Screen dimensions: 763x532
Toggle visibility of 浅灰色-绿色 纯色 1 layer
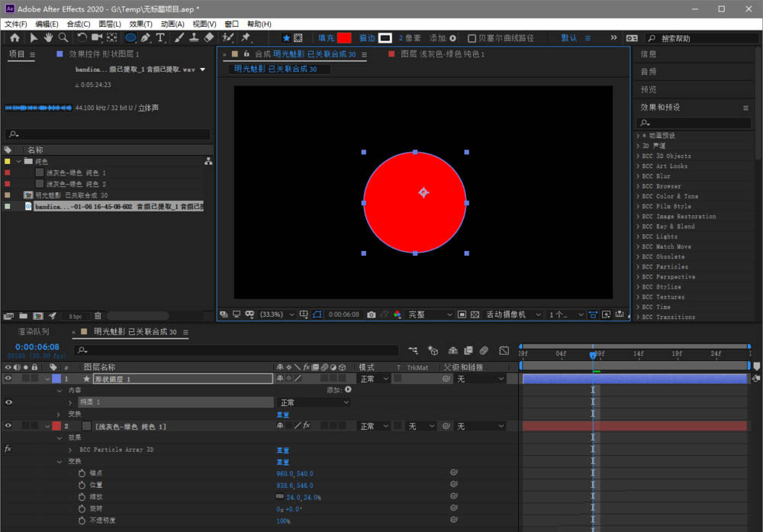click(9, 426)
